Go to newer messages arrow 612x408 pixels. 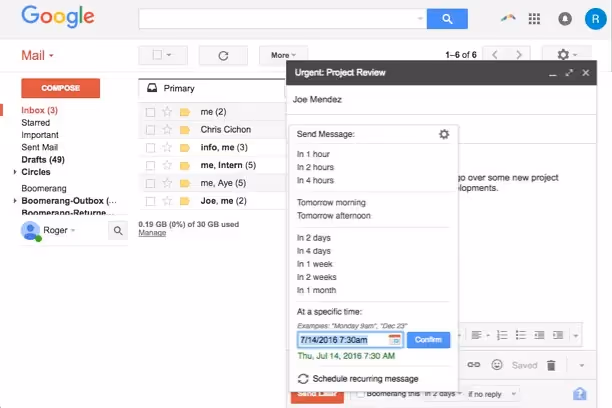495,55
